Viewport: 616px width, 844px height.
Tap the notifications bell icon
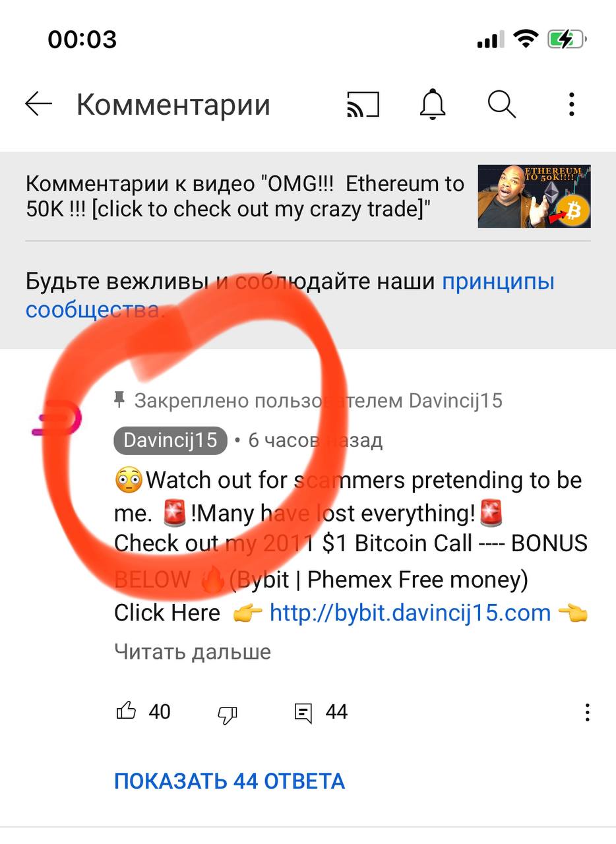pos(433,104)
